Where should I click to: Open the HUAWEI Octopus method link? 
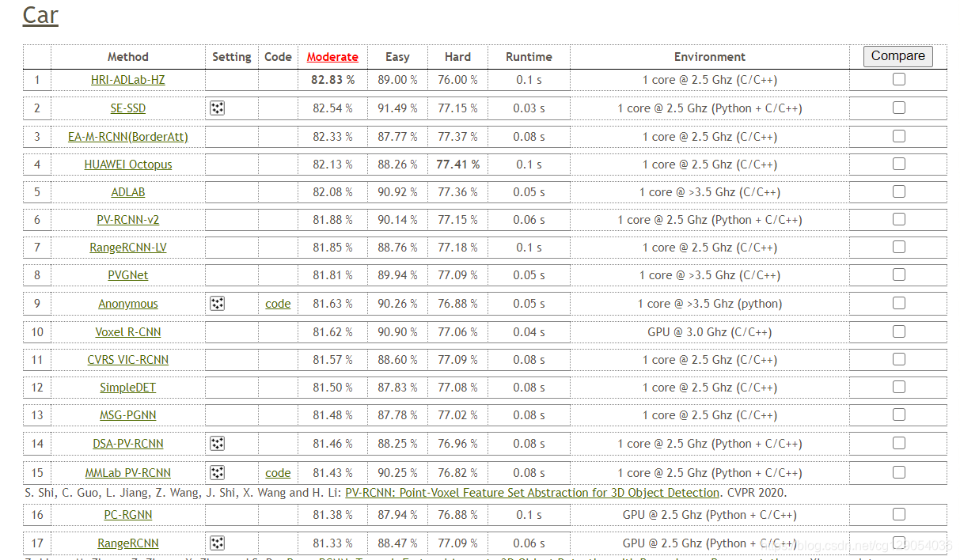point(128,165)
